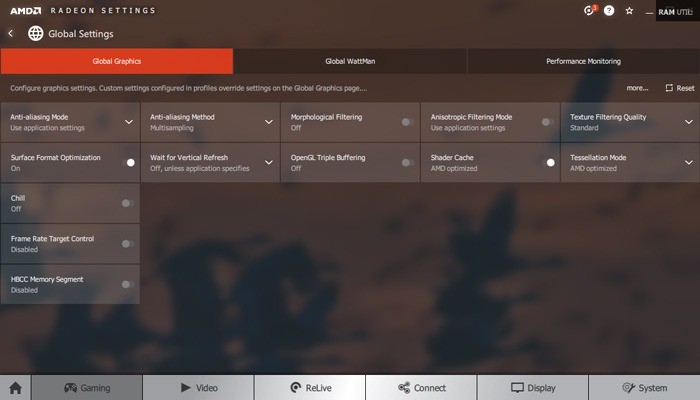Screen dimensions: 700x400
Task: Expand Tessellation Mode dropdown
Action: click(x=689, y=162)
